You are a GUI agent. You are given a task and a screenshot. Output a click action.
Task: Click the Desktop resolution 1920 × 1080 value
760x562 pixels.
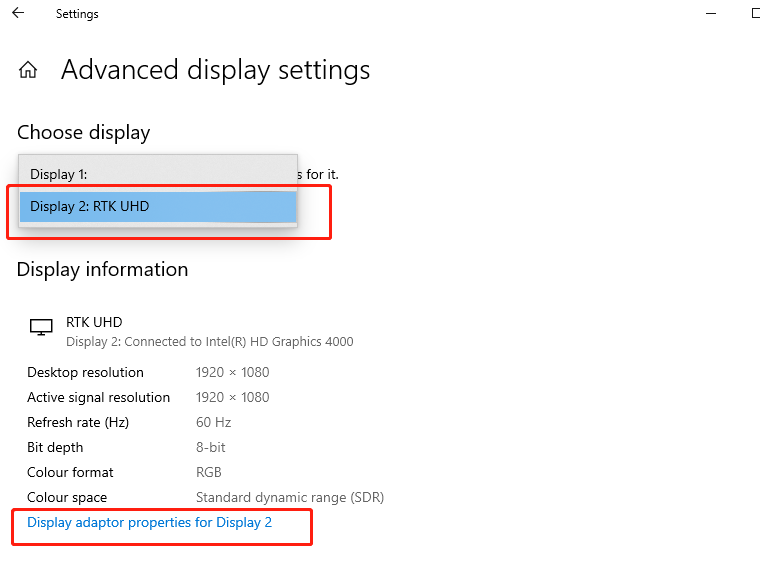coord(233,372)
